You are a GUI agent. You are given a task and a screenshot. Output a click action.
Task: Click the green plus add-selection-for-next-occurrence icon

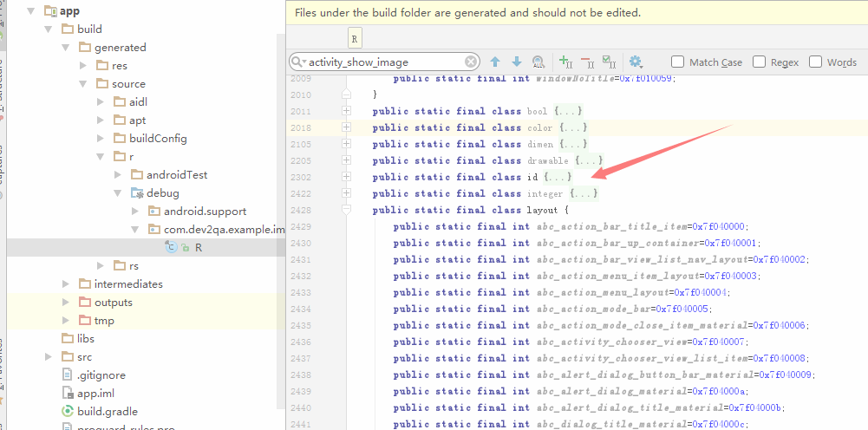click(x=565, y=62)
